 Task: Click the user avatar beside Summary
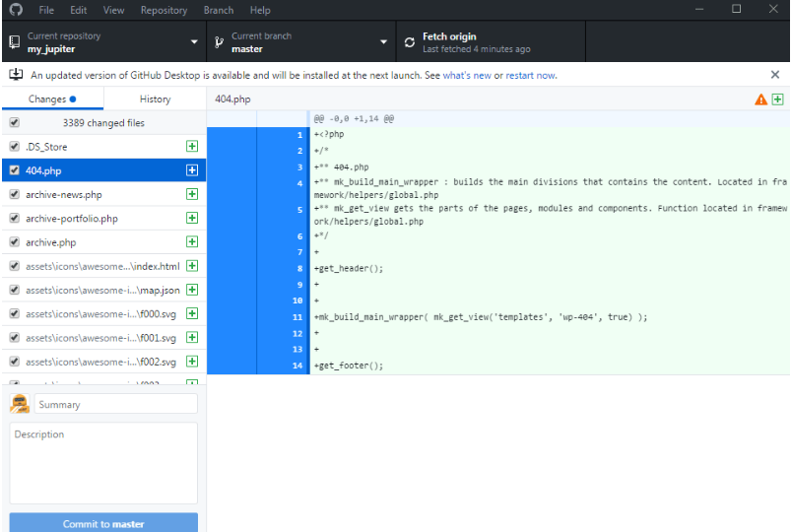(20, 404)
